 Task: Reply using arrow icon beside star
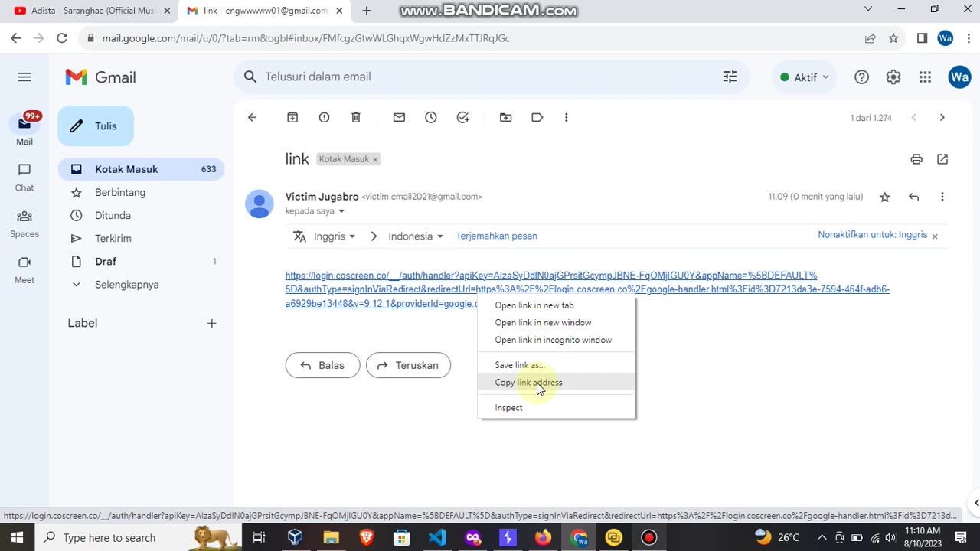click(913, 197)
